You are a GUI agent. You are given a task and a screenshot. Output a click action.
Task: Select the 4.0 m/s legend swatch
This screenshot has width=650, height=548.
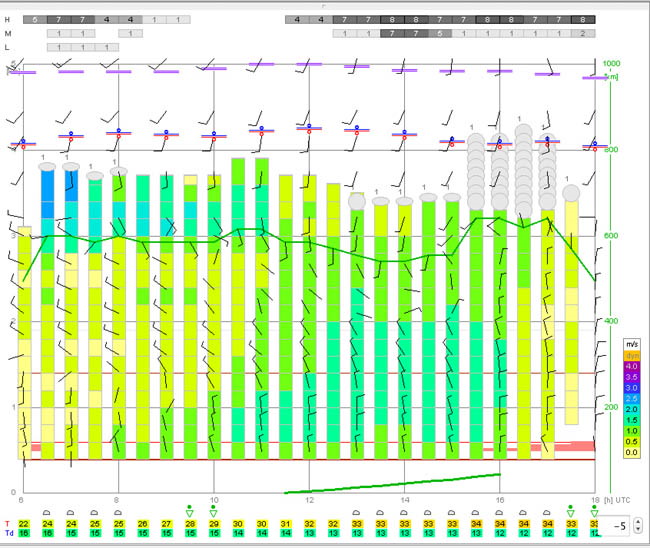point(632,366)
